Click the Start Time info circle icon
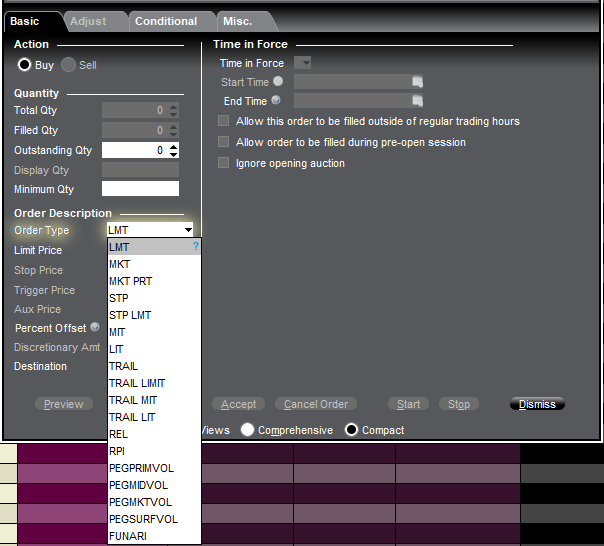604x546 pixels. pos(278,81)
